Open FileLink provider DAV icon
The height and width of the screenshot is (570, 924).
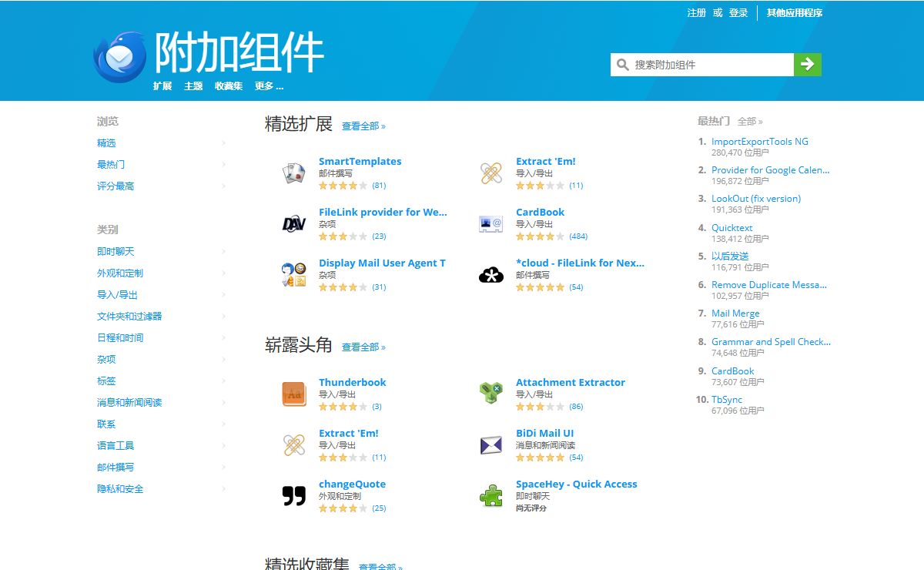click(x=294, y=224)
